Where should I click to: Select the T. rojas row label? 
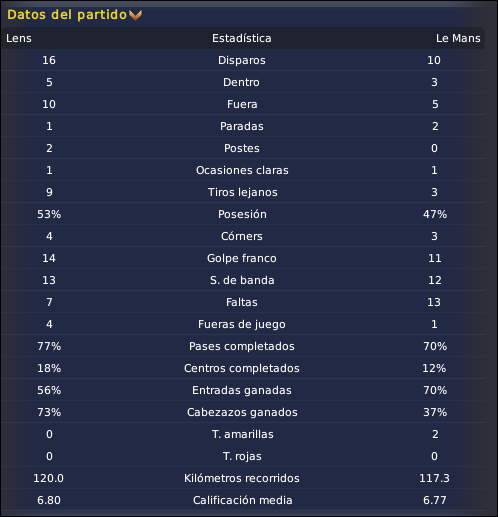tap(242, 456)
